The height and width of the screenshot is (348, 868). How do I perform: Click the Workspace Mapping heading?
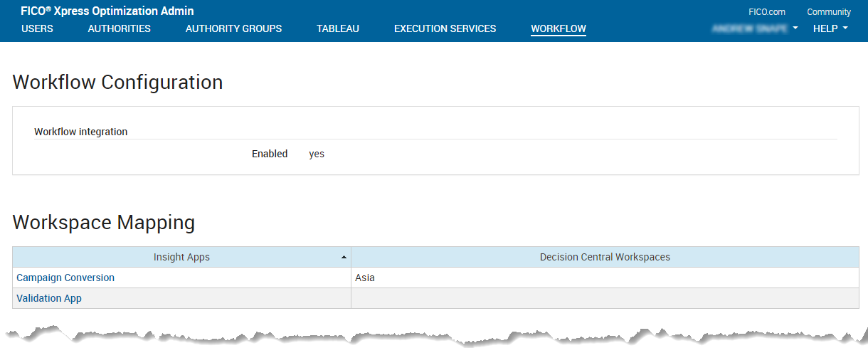coord(104,223)
